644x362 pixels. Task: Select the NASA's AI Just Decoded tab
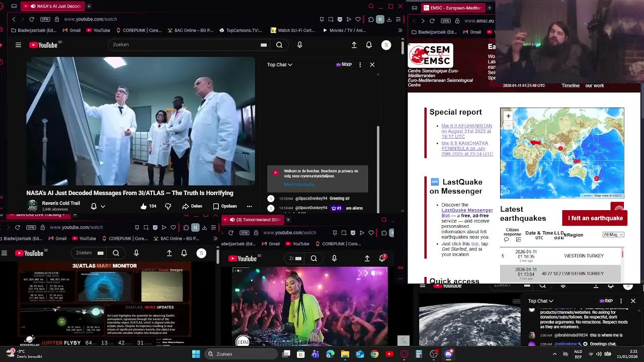(x=53, y=7)
